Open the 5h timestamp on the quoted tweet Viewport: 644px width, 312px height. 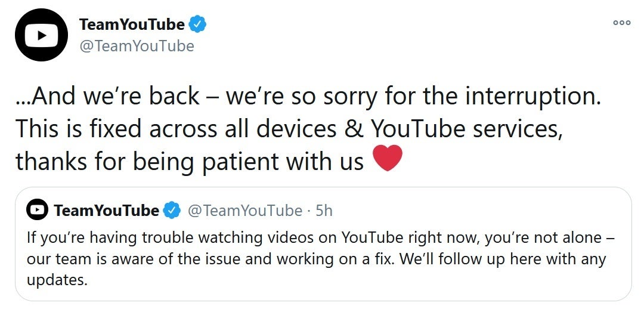324,210
